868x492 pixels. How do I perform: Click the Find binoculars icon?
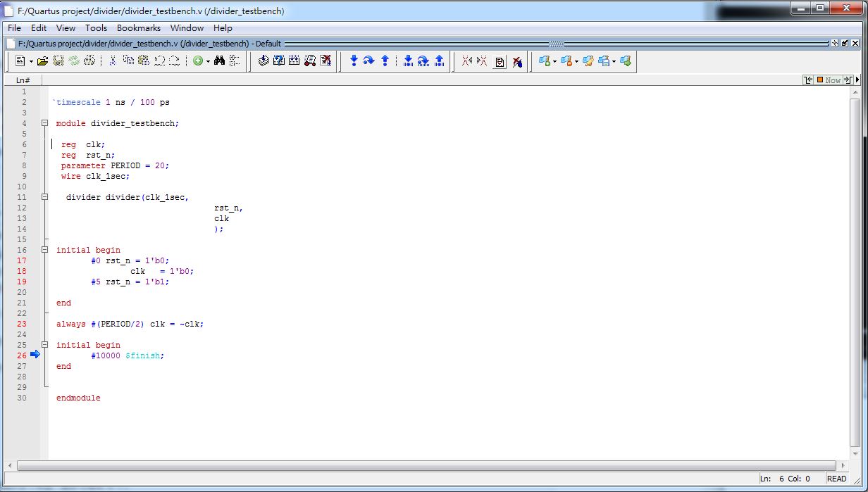pos(220,61)
